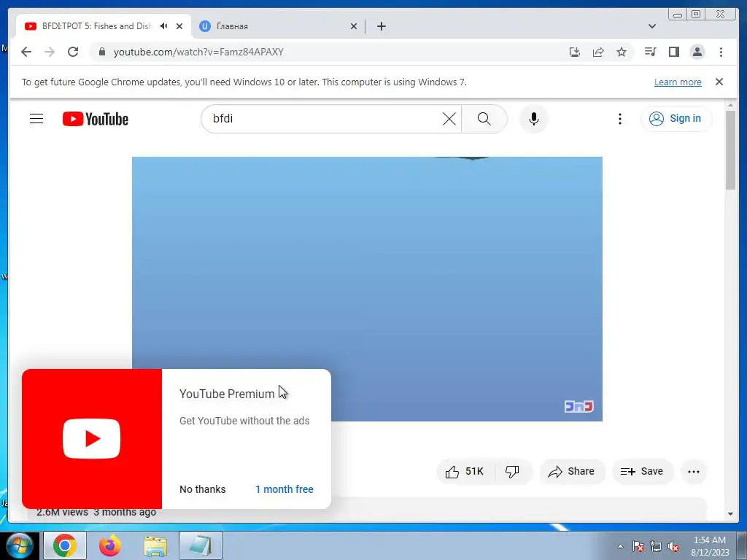Accept the 1 month free offer
The image size is (747, 560).
click(x=285, y=489)
